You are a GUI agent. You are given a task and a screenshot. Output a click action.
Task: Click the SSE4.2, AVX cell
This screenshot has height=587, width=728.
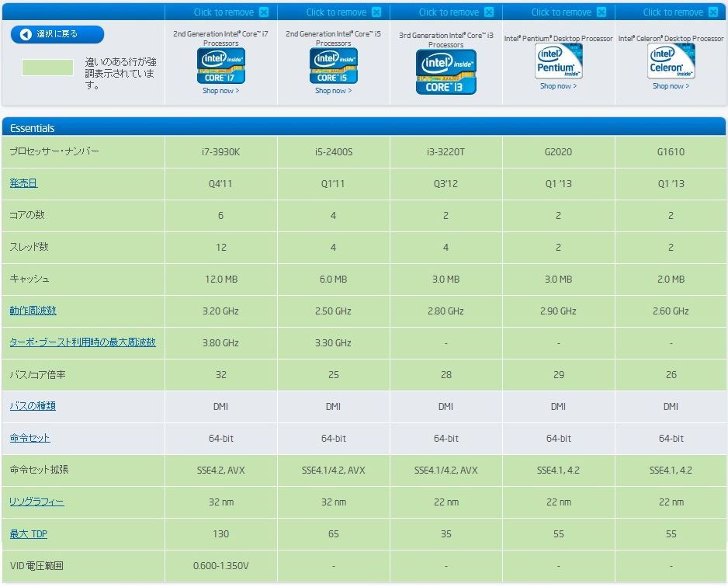pyautogui.click(x=221, y=470)
